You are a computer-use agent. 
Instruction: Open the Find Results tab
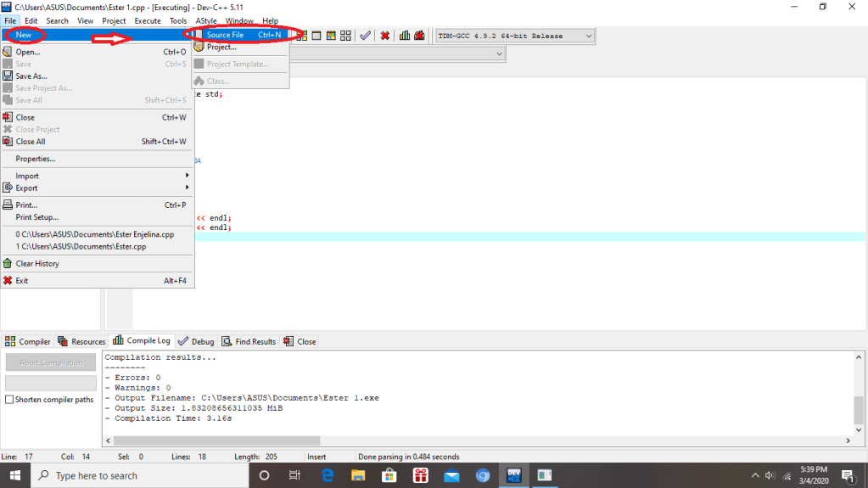tap(249, 341)
